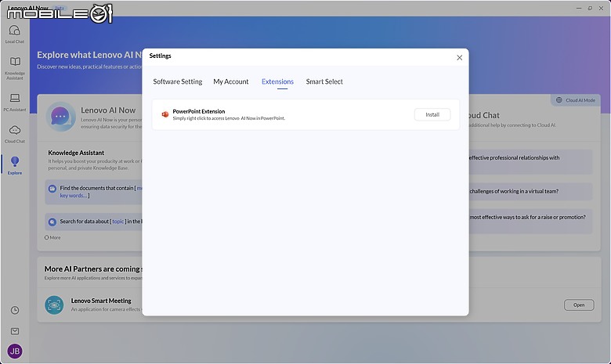Open Cloud Chat in the sidebar
The image size is (611, 364).
(x=15, y=134)
